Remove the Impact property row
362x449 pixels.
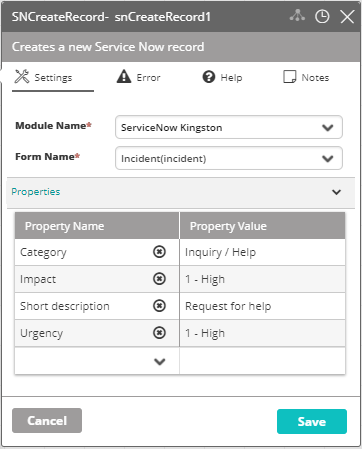coord(159,279)
